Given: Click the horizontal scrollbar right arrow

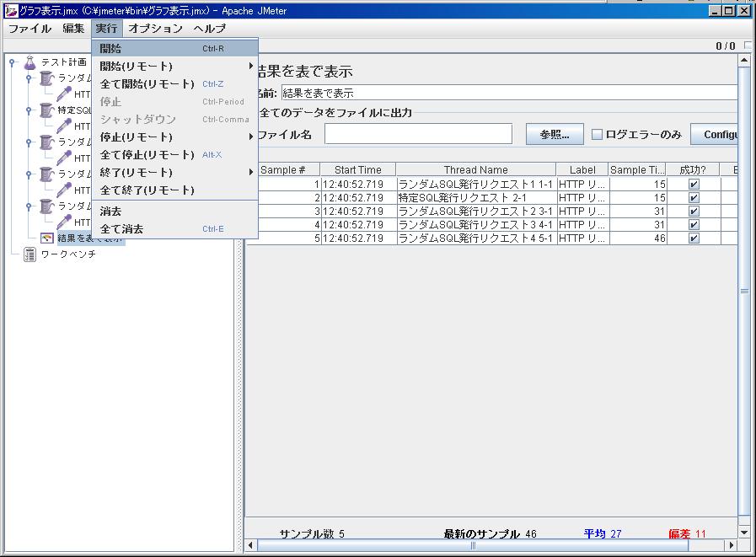Looking at the screenshot, I should [x=732, y=545].
